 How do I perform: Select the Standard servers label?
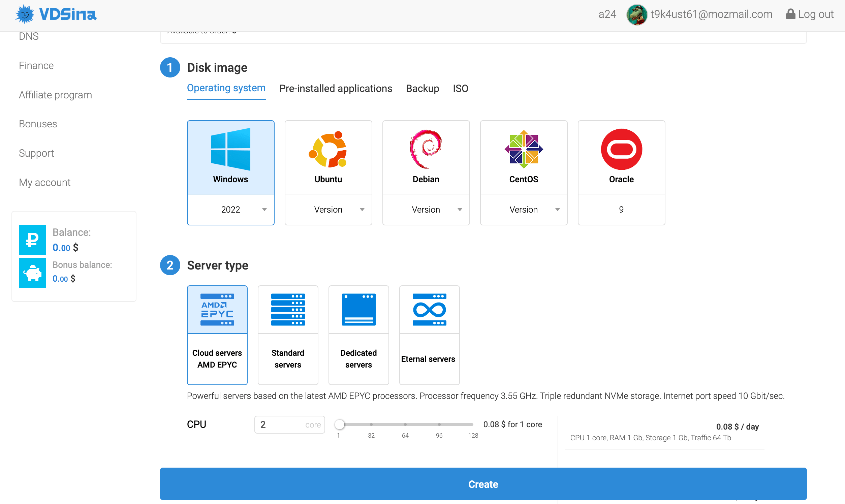(x=288, y=359)
